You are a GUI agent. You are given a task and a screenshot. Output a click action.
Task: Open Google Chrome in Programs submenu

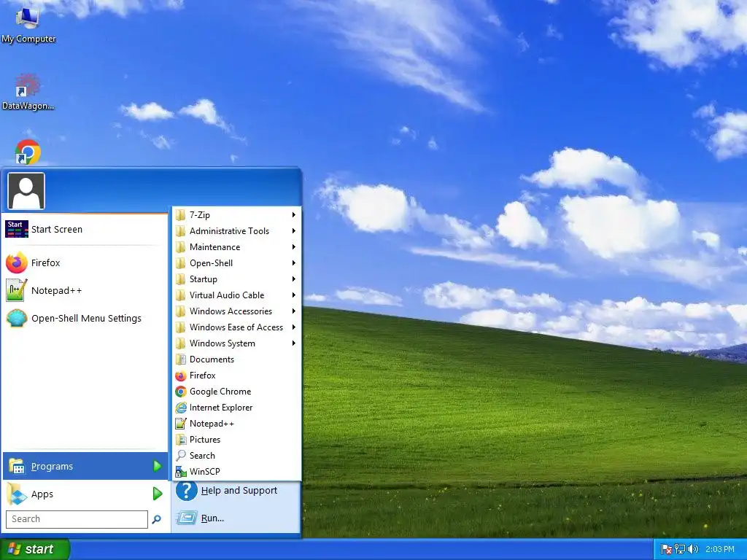pos(236,392)
